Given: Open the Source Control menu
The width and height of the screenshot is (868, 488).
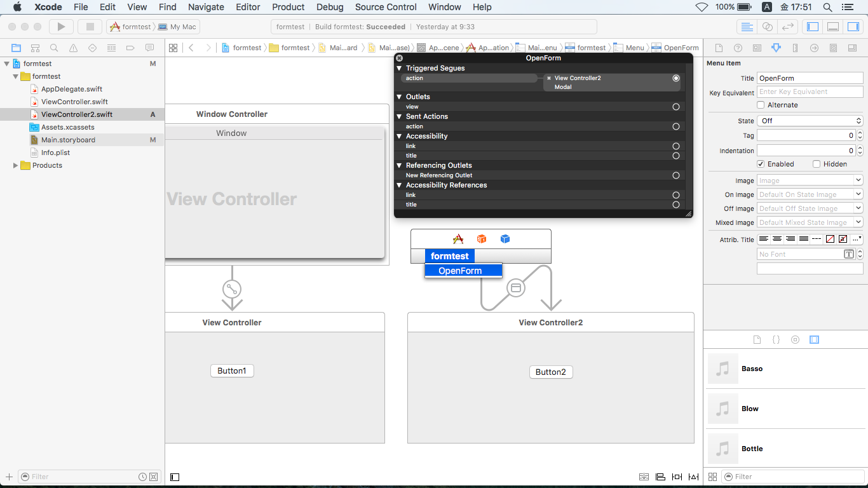Looking at the screenshot, I should pos(385,7).
